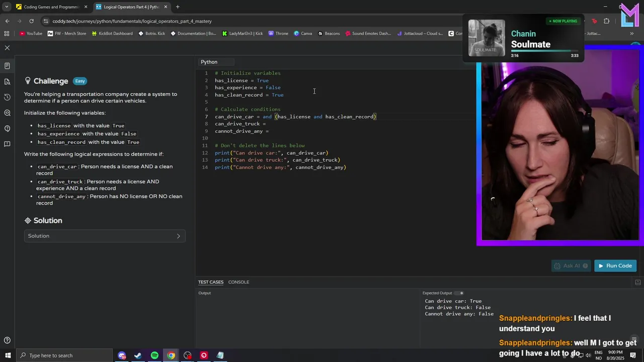This screenshot has height=362, width=644.
Task: Open the Sound Emotes Dashboard bookmark
Action: pyautogui.click(x=368, y=34)
